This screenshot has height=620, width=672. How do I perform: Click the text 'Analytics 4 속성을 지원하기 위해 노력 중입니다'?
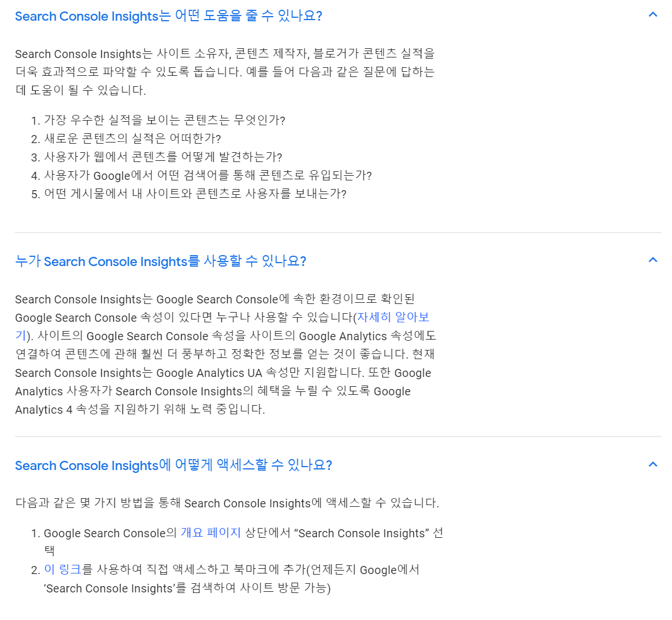[140, 410]
